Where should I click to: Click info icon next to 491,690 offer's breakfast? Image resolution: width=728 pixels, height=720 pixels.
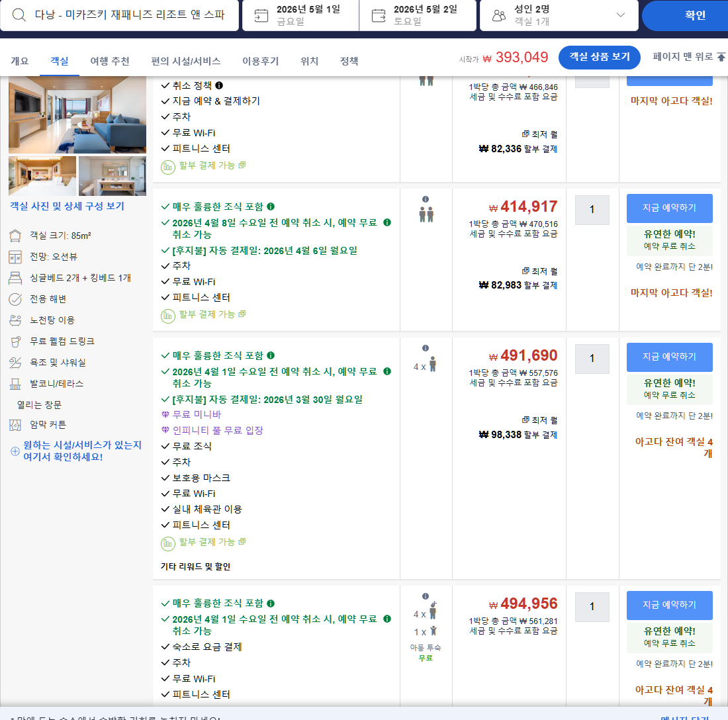[x=271, y=355]
